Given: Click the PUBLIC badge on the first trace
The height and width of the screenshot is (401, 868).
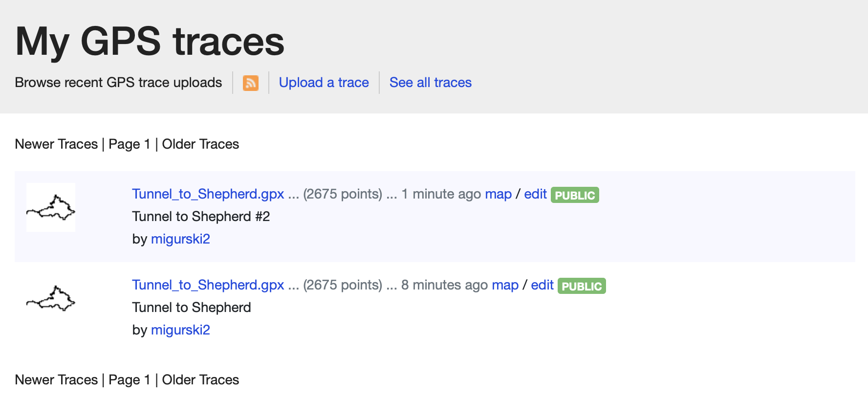Looking at the screenshot, I should 575,195.
